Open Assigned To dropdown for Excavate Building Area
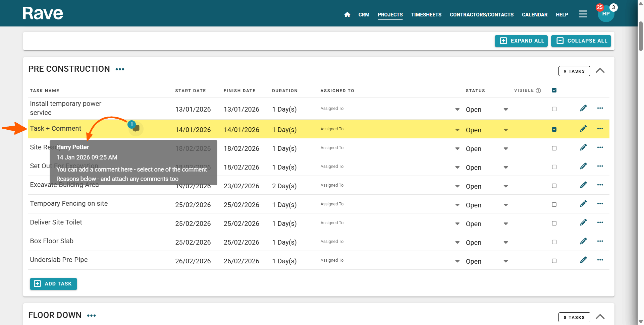644x325 pixels. [x=457, y=186]
